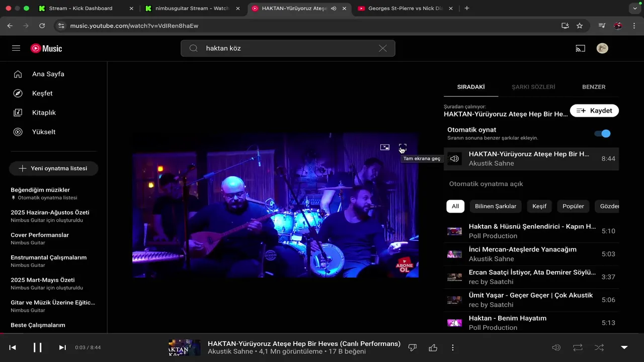This screenshot has width=644, height=362.
Task: Open the player bar three-dot menu
Action: coord(453,347)
